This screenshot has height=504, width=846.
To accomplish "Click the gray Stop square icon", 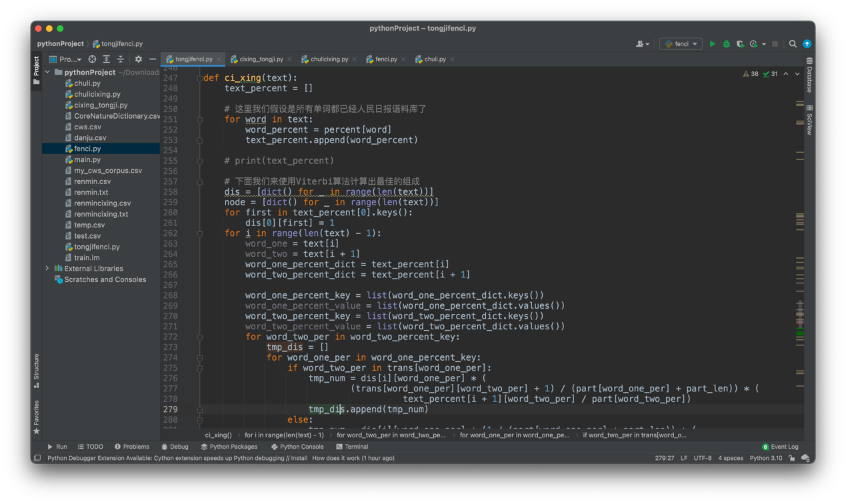I will pos(775,44).
